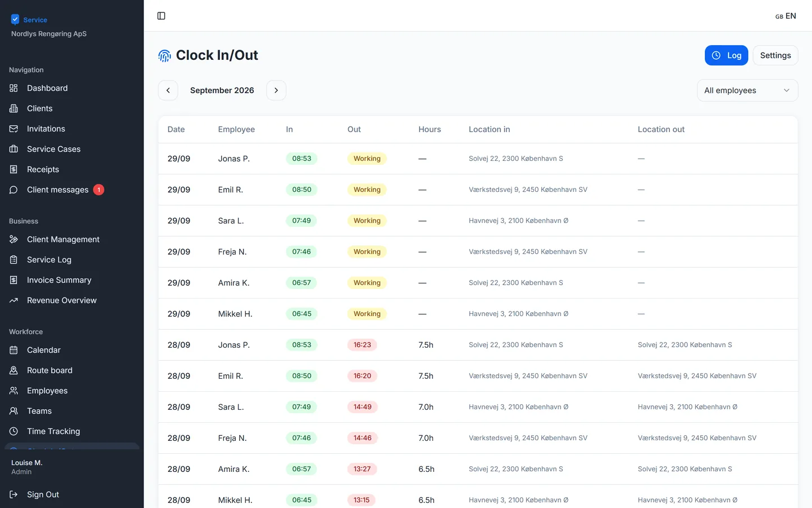Screen dimensions: 812x508
Task: Click the 14:49 clock-out time
Action: [362, 407]
